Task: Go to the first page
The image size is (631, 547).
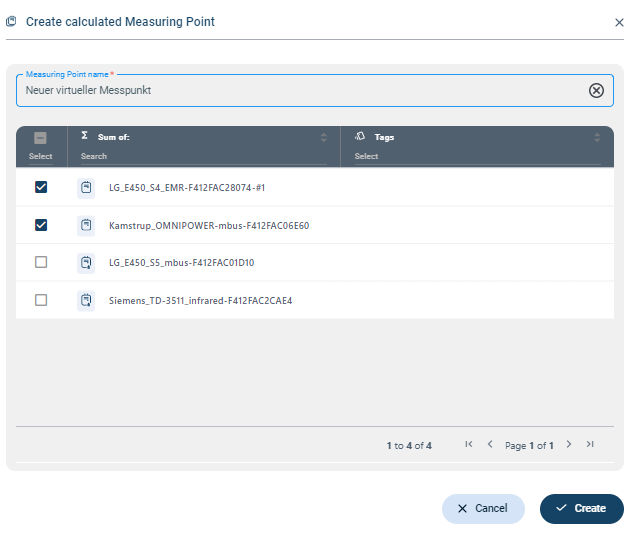Action: (468, 444)
